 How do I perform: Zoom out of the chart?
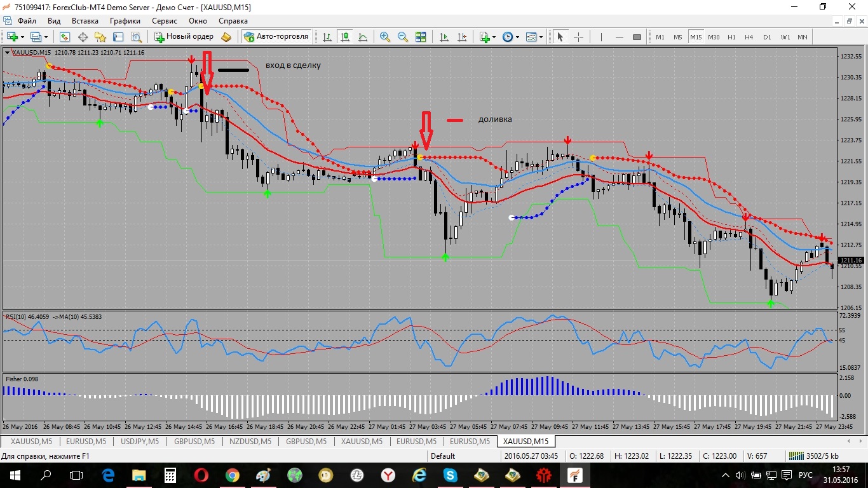coord(403,37)
